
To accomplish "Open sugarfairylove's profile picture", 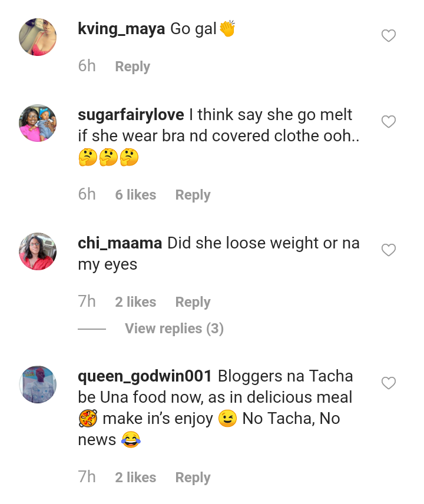I will pos(38,123).
